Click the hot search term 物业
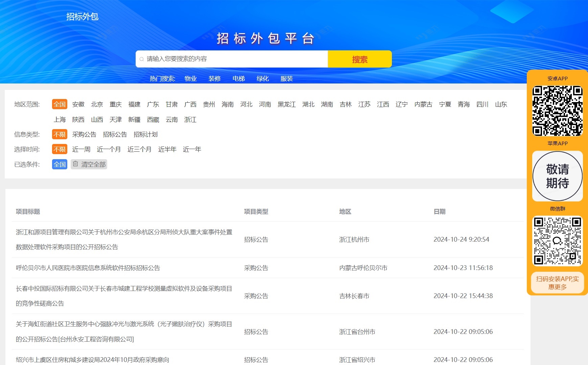The height and width of the screenshot is (365, 588). pyautogui.click(x=190, y=79)
